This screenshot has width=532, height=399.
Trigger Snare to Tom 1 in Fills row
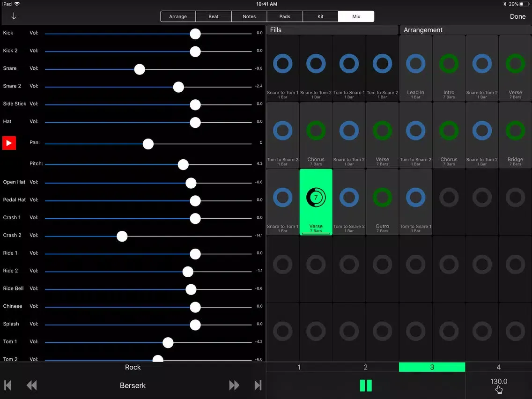283,68
